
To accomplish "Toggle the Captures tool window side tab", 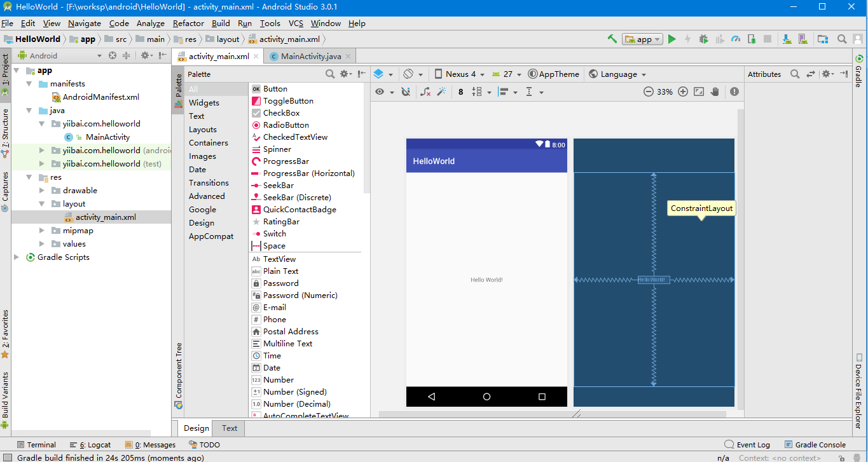I will pos(5,191).
